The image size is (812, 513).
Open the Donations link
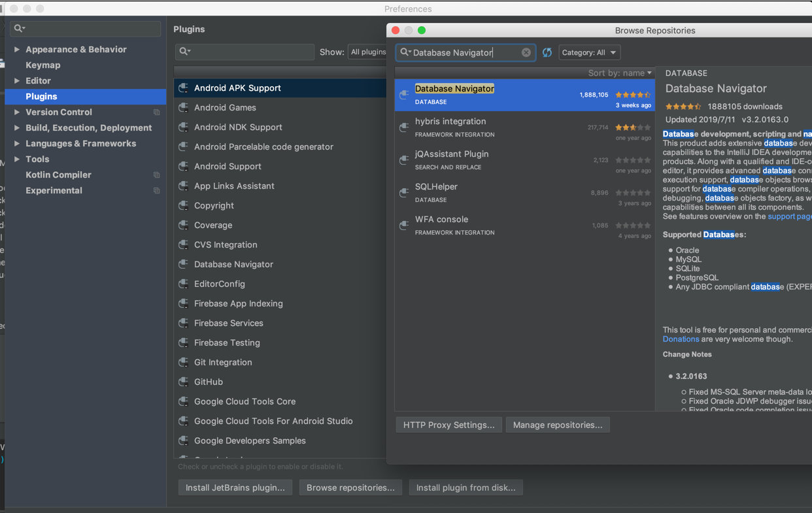coord(681,339)
